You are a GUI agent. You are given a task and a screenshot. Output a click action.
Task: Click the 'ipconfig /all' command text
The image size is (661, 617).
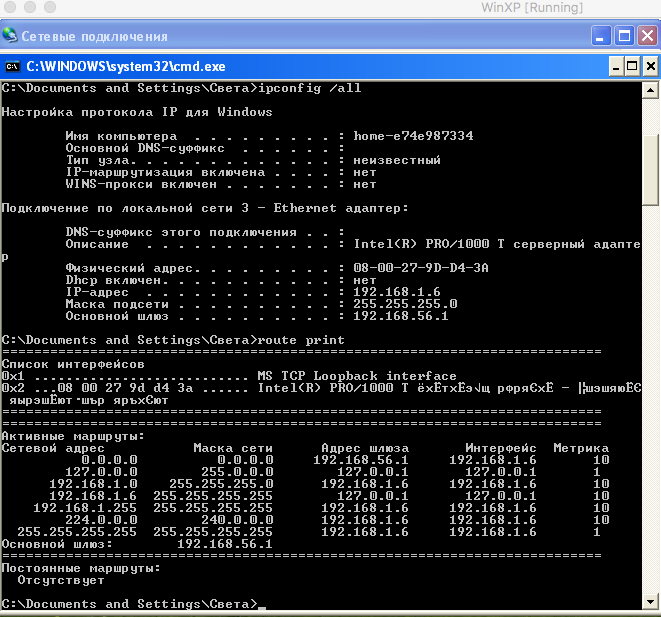pyautogui.click(x=310, y=88)
